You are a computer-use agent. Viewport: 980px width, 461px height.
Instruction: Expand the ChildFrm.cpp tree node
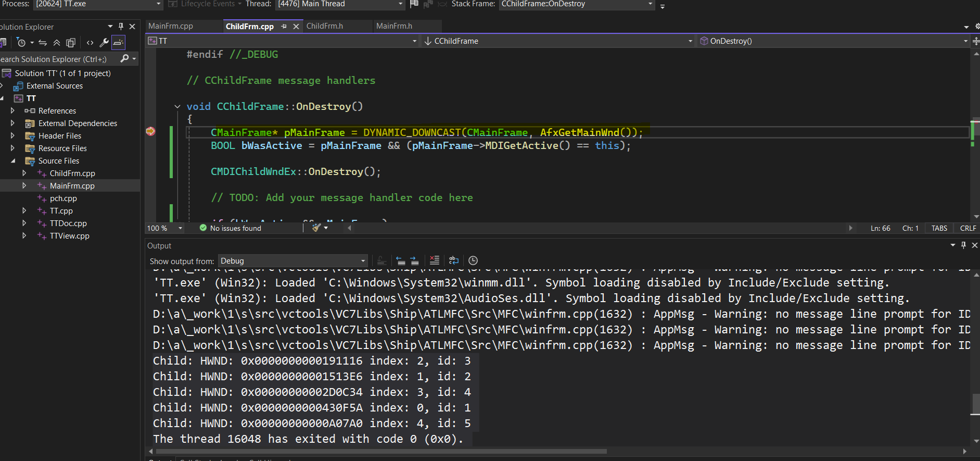click(x=24, y=173)
